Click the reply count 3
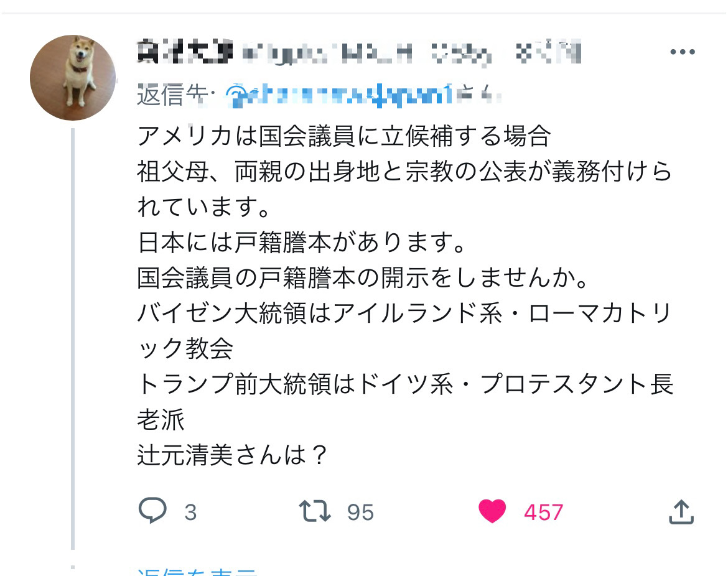Image resolution: width=728 pixels, height=576 pixels. [190, 513]
